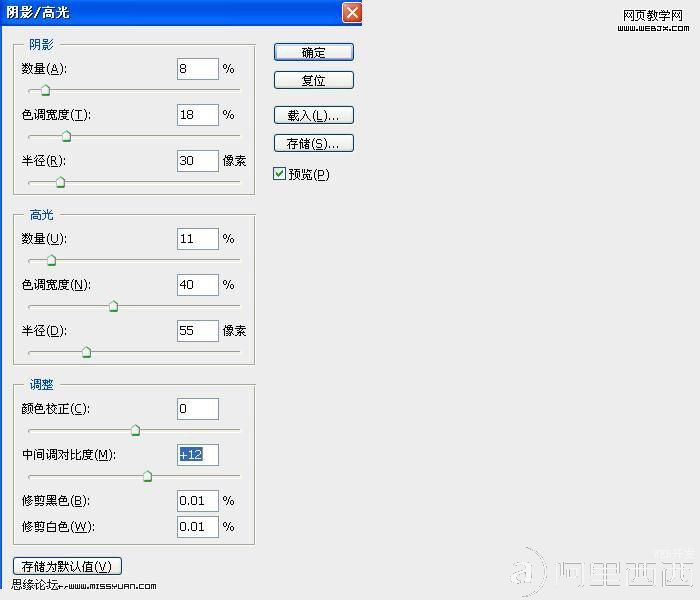Click 存储为默认值(V) button
This screenshot has height=600, width=700.
click(67, 566)
